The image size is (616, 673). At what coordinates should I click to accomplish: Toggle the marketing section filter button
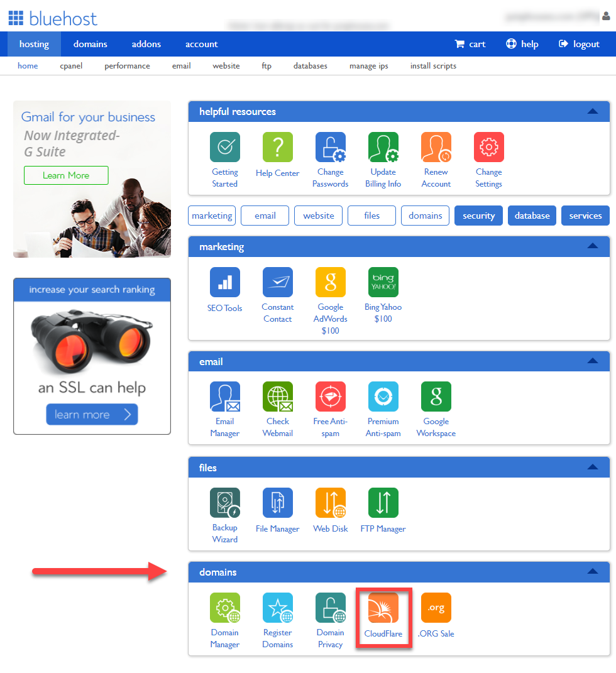pos(212,216)
